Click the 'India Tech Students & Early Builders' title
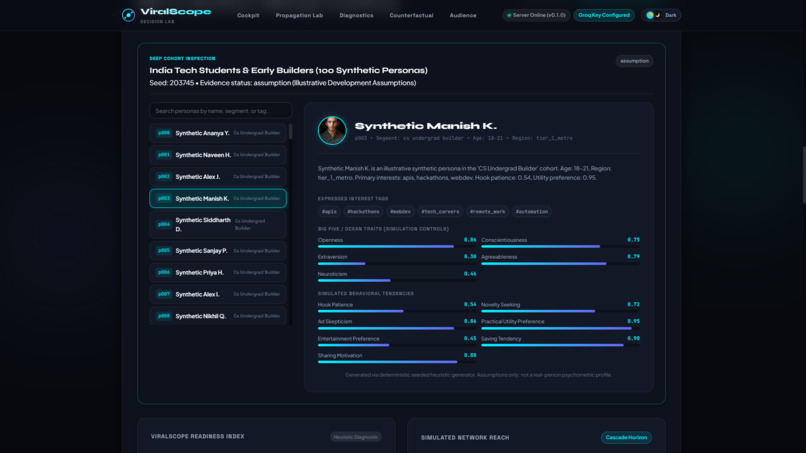 pyautogui.click(x=288, y=70)
